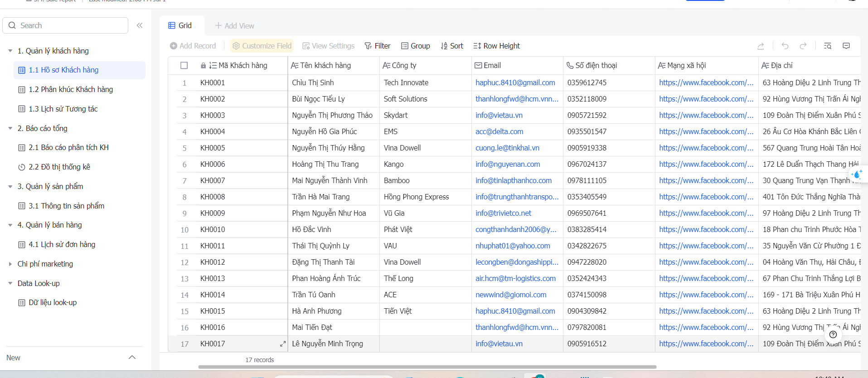
Task: Open Dữ liệu look-up sheet
Action: [53, 302]
